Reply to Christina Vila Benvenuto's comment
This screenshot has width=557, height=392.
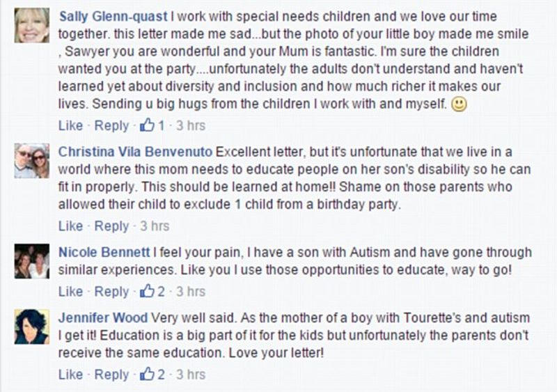click(x=111, y=226)
